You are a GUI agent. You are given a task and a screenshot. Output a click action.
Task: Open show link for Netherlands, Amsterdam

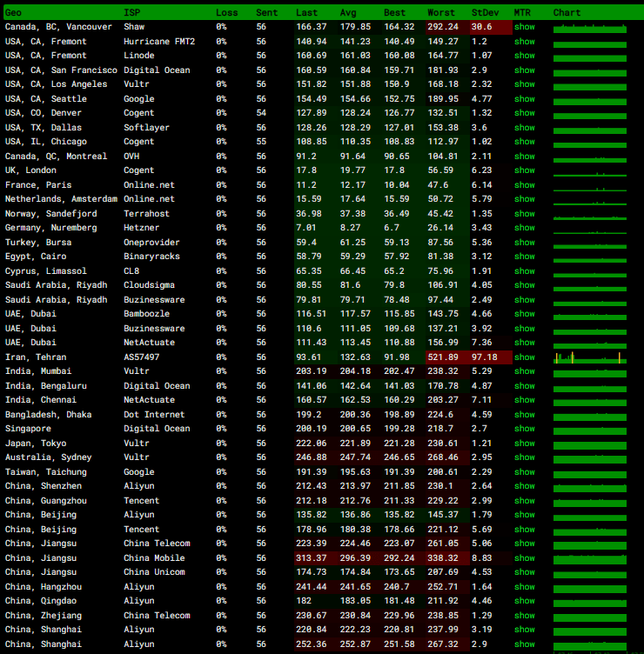tap(524, 199)
